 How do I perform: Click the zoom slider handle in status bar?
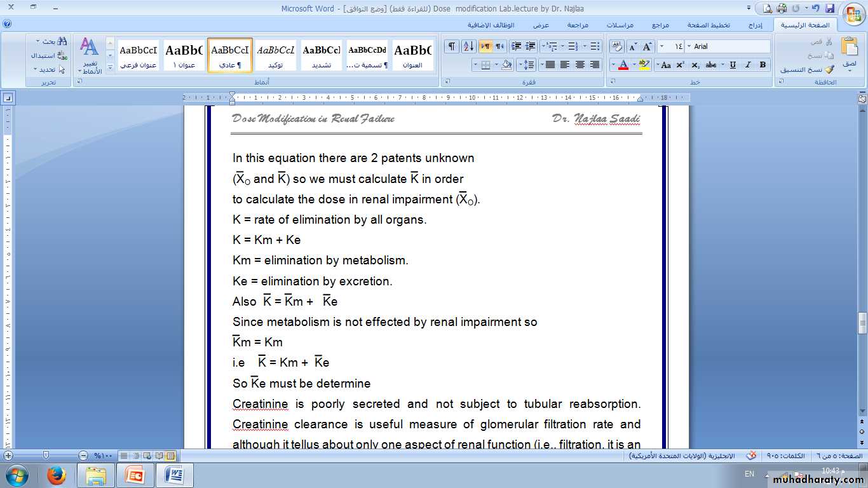[46, 456]
